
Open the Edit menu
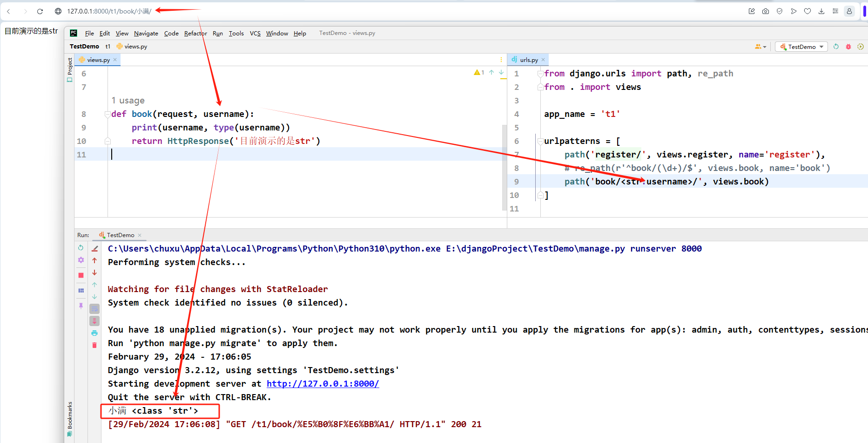tap(105, 33)
